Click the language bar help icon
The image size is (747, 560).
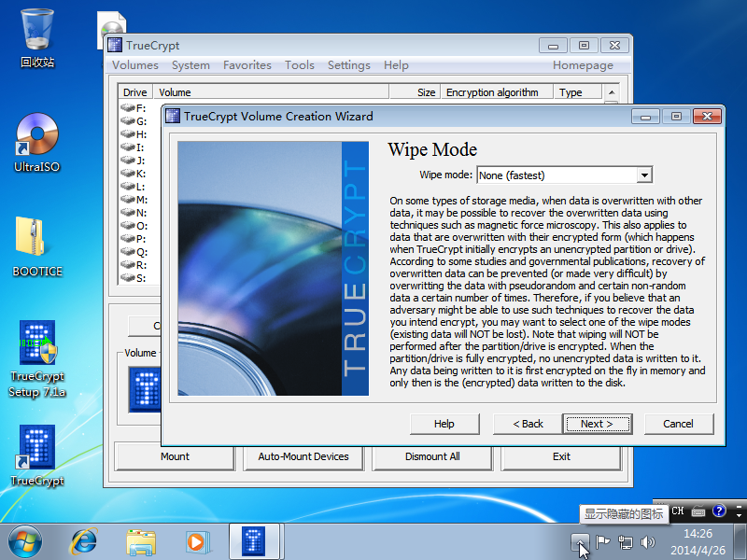pyautogui.click(x=719, y=511)
